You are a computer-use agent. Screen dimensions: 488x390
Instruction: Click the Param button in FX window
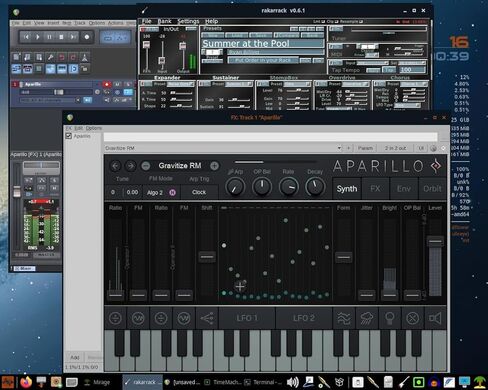(x=365, y=148)
